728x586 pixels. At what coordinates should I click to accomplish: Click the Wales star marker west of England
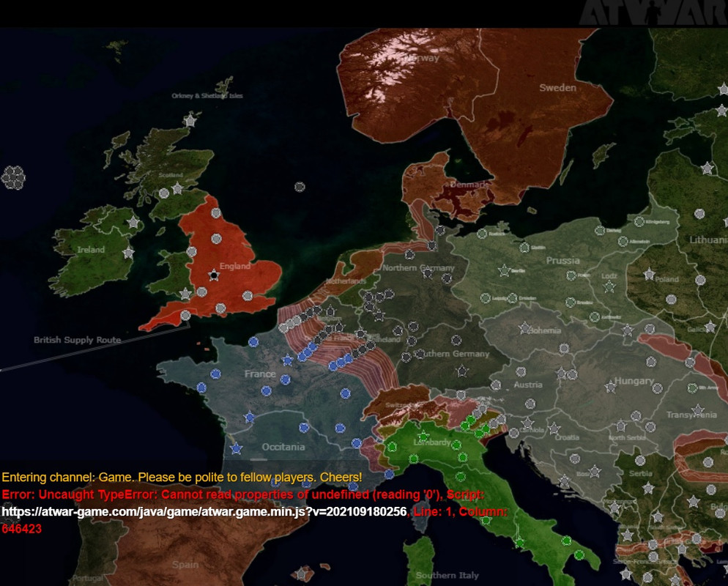(x=185, y=294)
